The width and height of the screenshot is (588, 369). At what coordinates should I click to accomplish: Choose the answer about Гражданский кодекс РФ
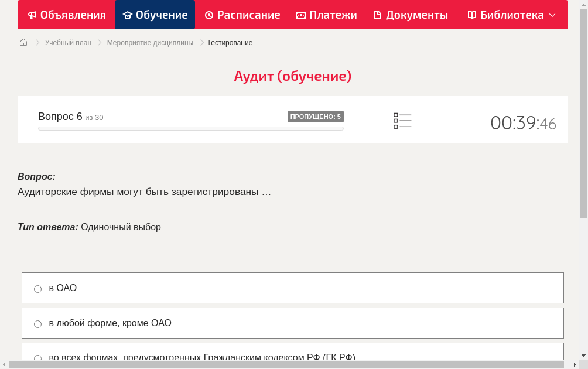37,357
